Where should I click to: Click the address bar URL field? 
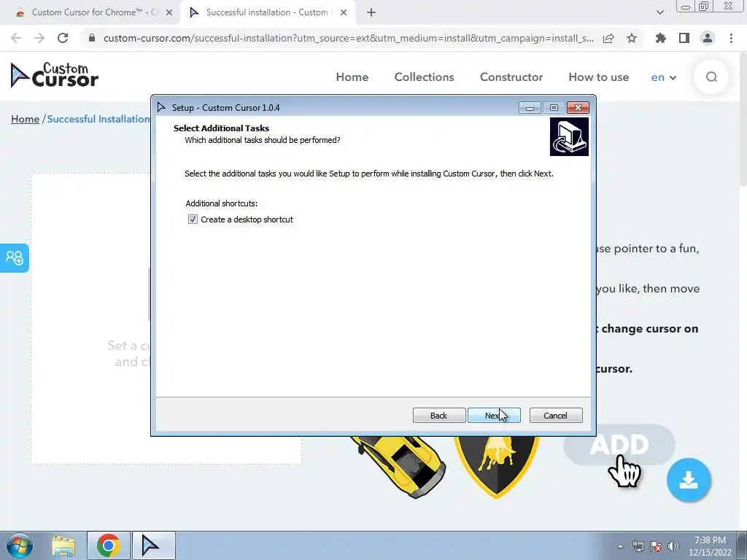348,38
